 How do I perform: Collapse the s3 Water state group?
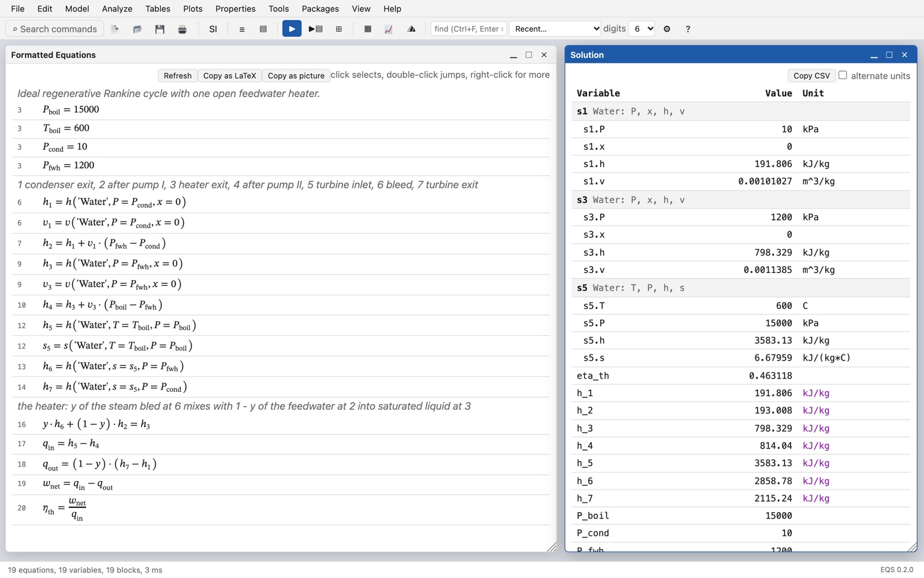(740, 200)
